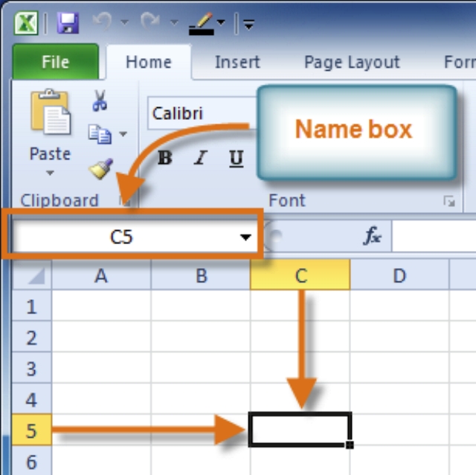Click cell D3
The image size is (476, 475).
point(399,368)
